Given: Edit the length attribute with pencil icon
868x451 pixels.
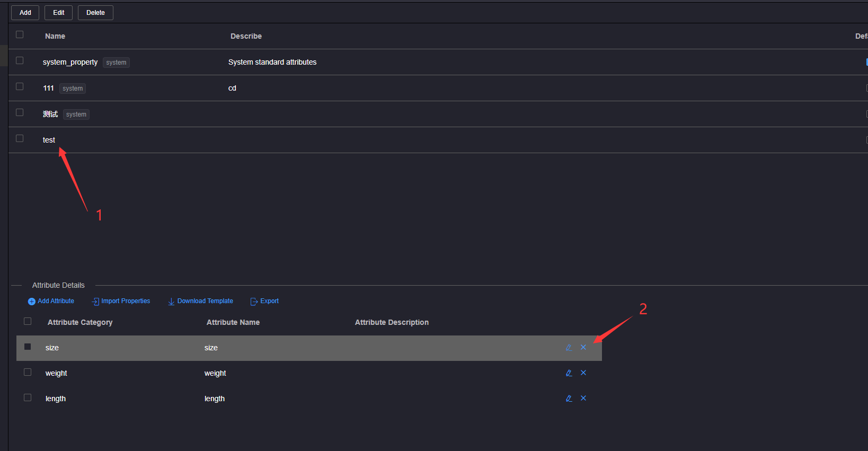Looking at the screenshot, I should (569, 399).
